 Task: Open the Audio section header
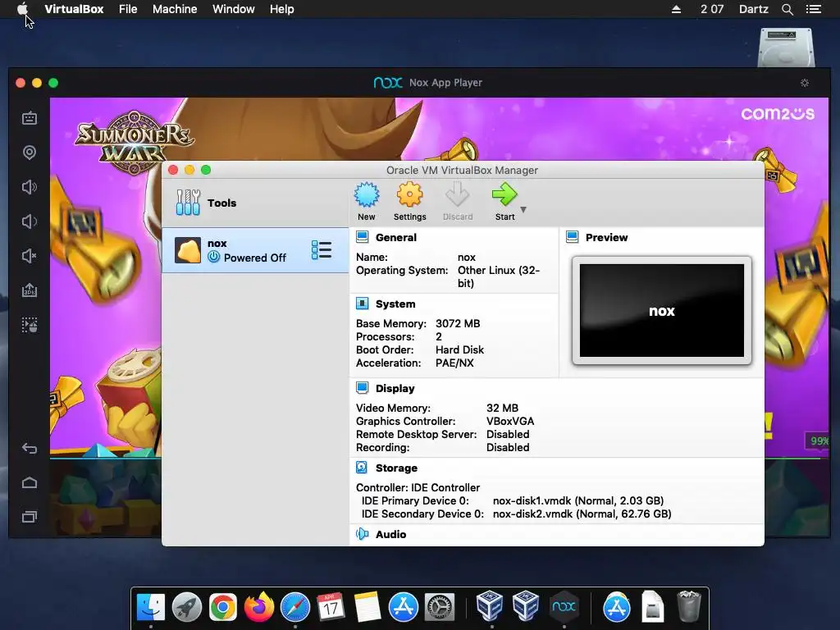(x=390, y=534)
